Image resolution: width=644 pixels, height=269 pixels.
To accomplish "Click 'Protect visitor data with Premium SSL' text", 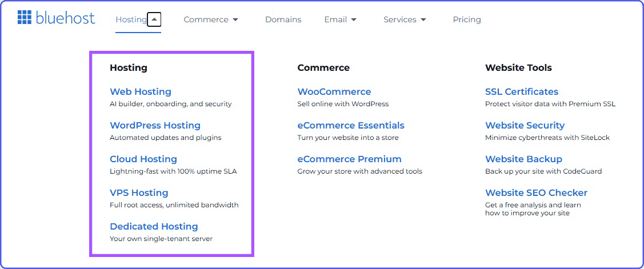I will coord(550,105).
